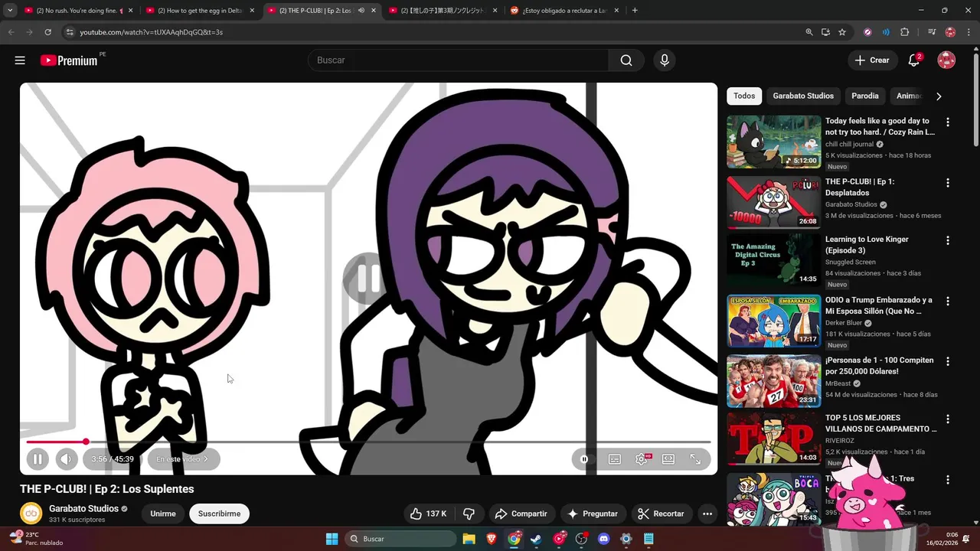Expand the 'En este video' chapters chip
Screen dimensions: 980x551
183,459
